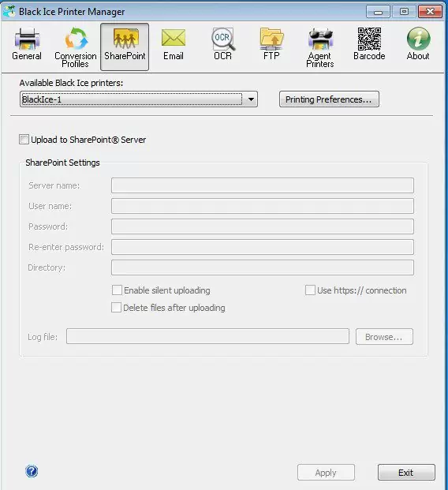Click the Server name field
This screenshot has width=448, height=490.
(x=263, y=185)
